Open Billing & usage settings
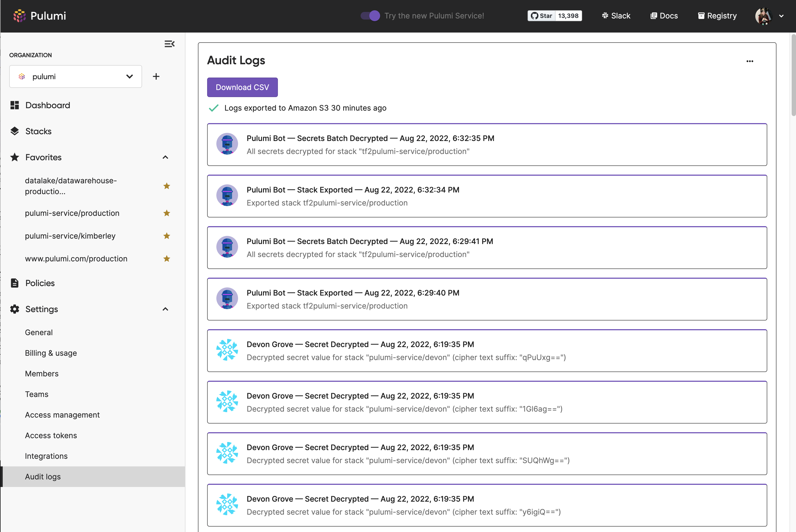 [51, 353]
